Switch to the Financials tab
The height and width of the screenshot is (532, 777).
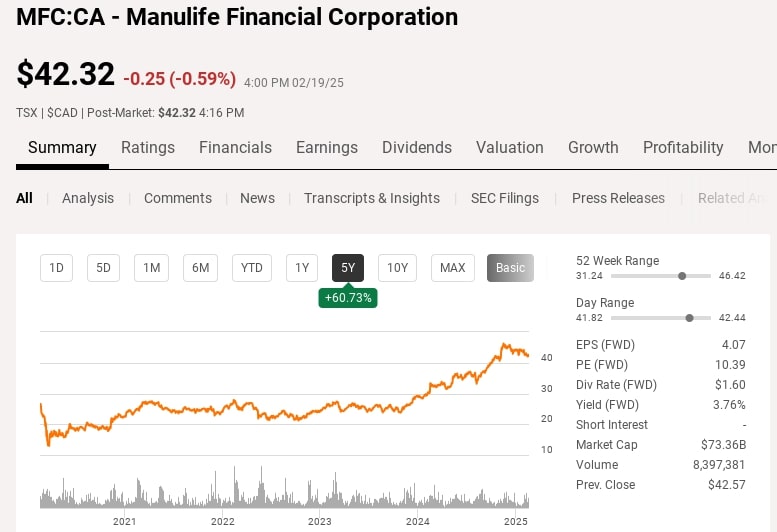235,147
